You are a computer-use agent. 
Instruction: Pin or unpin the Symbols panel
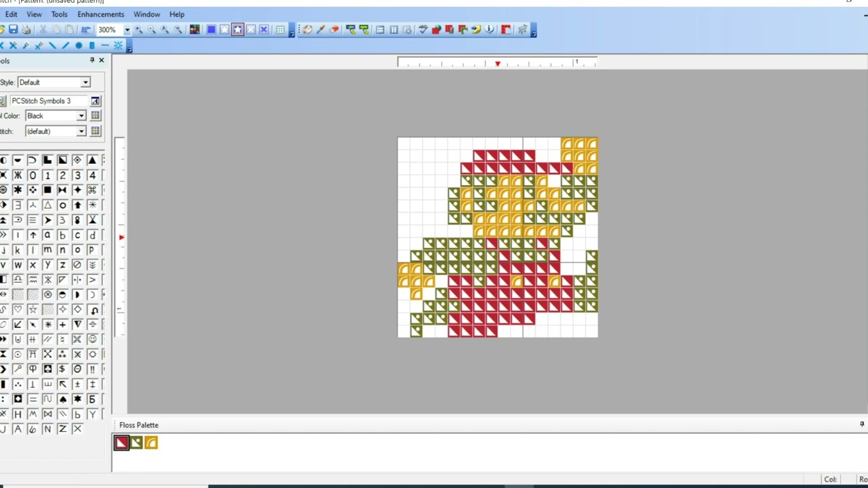[x=92, y=60]
